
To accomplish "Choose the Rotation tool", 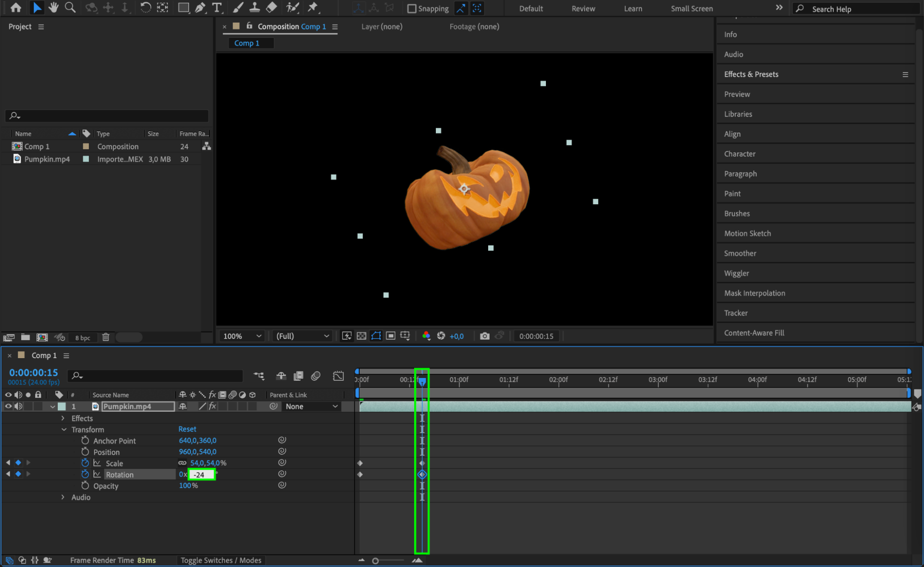I will (x=145, y=7).
